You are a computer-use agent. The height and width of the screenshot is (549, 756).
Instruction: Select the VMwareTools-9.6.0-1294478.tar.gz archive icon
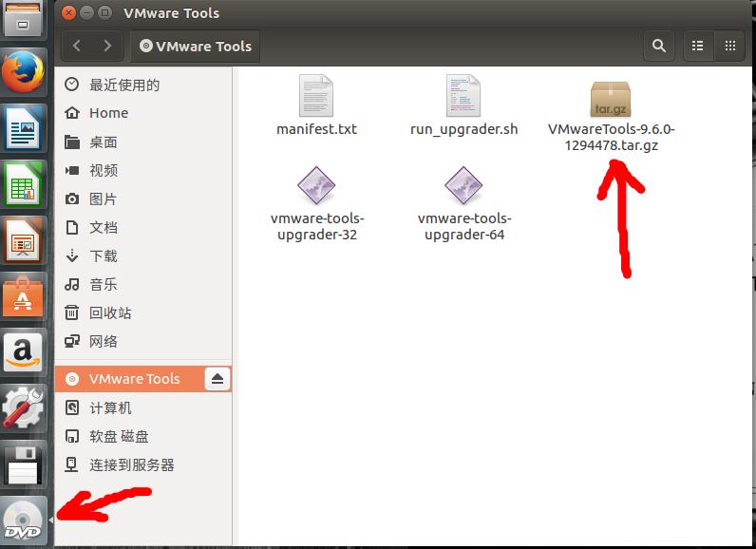coord(611,99)
